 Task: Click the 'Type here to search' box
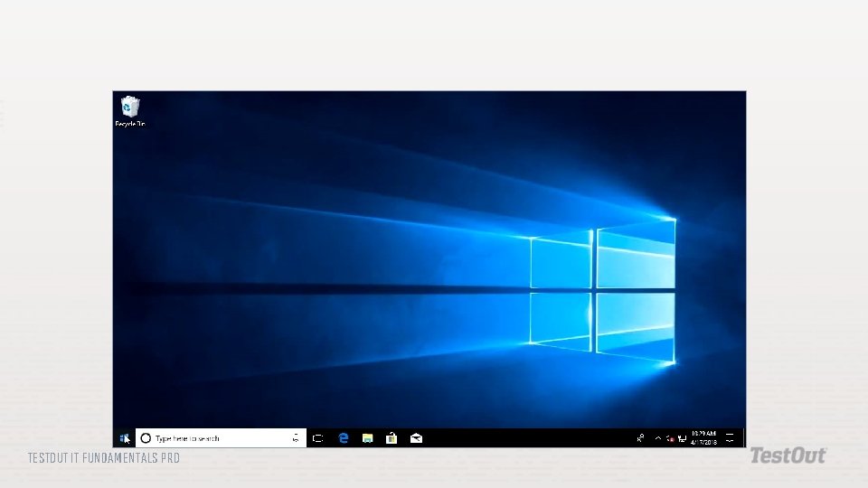click(x=221, y=438)
